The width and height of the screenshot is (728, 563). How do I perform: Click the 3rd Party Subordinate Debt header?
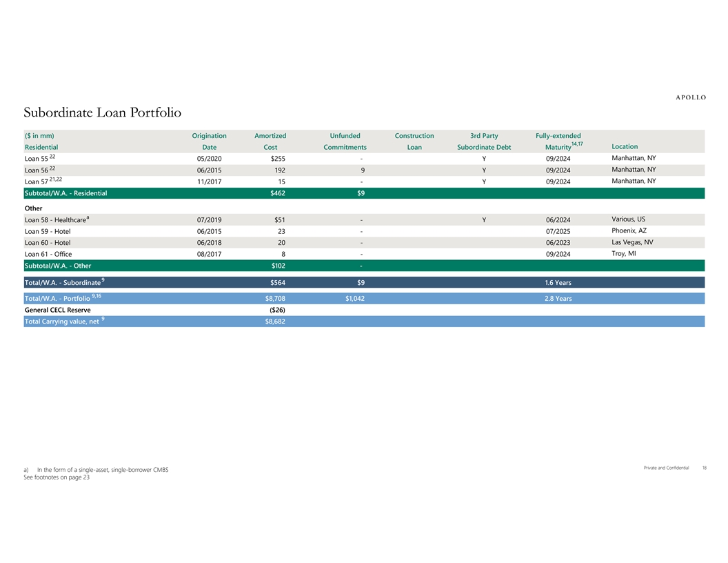pos(484,141)
